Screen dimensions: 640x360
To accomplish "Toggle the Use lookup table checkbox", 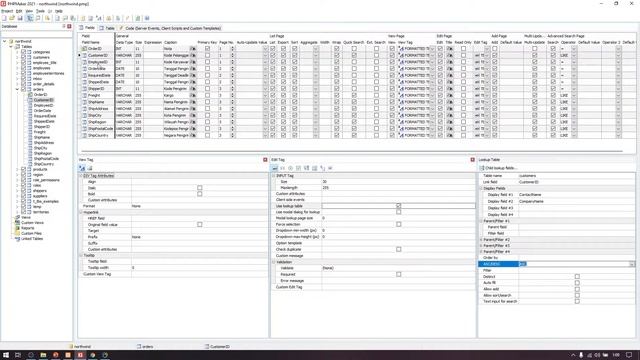I will [x=398, y=206].
